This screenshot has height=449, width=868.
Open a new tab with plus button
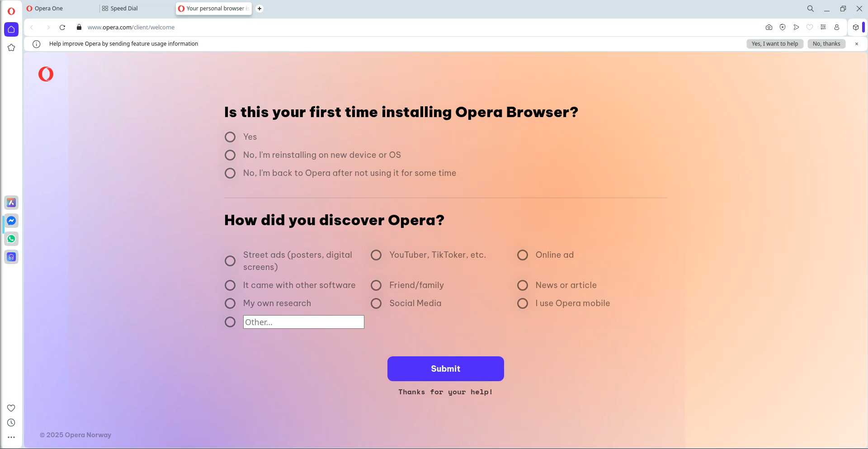pos(259,9)
